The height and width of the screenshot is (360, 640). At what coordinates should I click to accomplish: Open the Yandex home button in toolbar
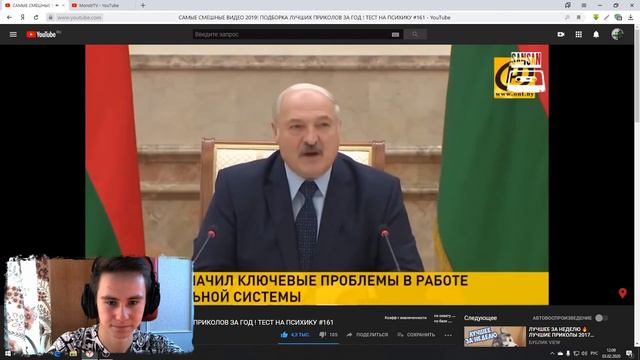coord(22,18)
